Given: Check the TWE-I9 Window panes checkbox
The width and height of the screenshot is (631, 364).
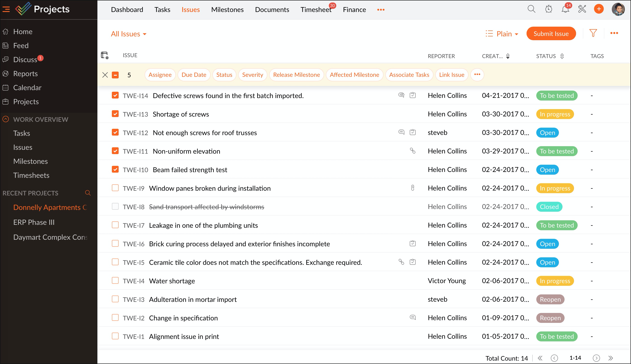Looking at the screenshot, I should click(x=115, y=188).
